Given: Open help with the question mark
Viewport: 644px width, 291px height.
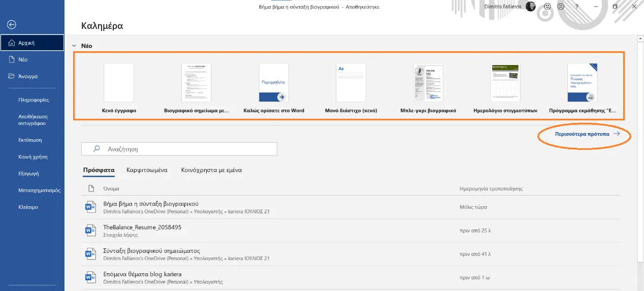Looking at the screenshot, I should tap(576, 7).
